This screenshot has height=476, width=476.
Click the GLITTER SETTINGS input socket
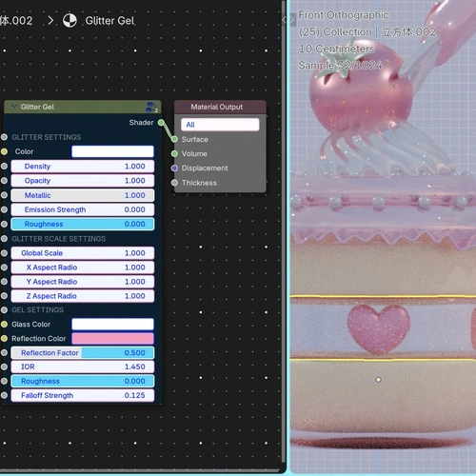click(4, 137)
